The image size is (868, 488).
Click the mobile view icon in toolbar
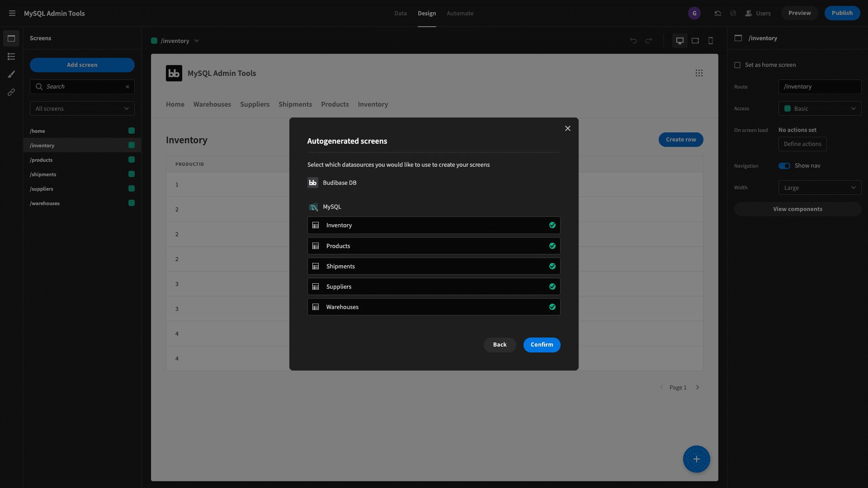click(x=711, y=41)
